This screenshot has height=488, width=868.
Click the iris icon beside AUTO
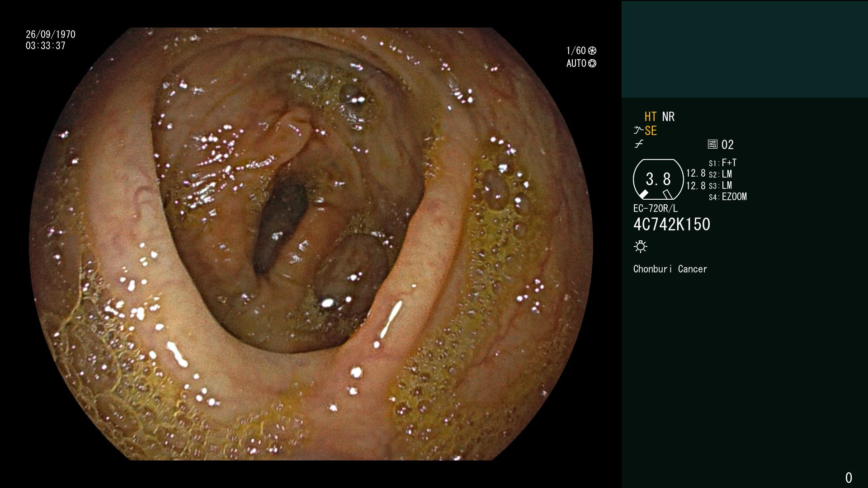[592, 63]
